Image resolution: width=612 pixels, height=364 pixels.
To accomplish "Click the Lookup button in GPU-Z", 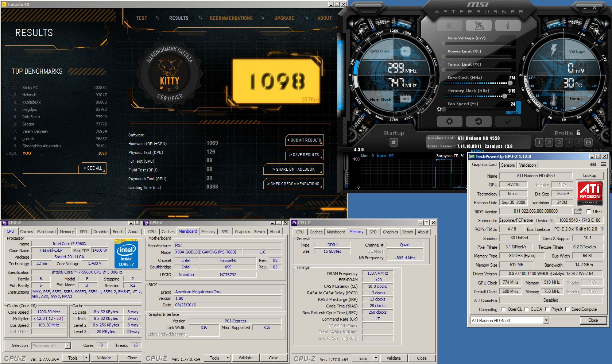I will (589, 175).
